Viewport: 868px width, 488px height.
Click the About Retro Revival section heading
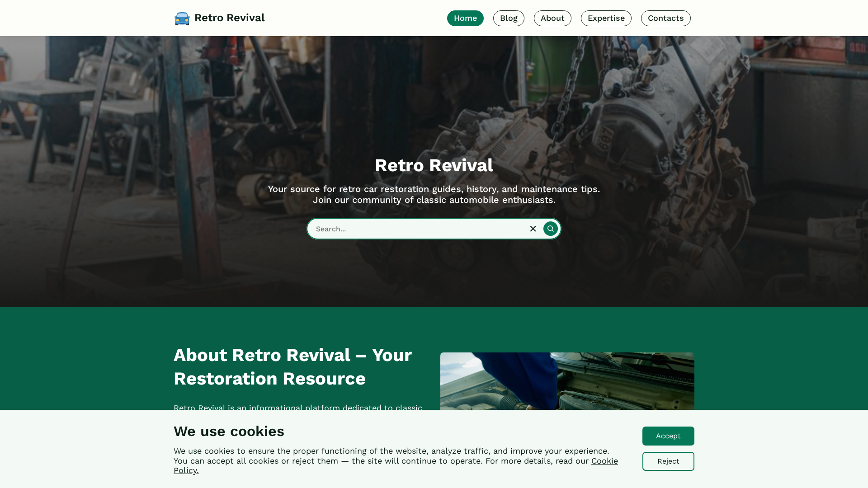[292, 367]
